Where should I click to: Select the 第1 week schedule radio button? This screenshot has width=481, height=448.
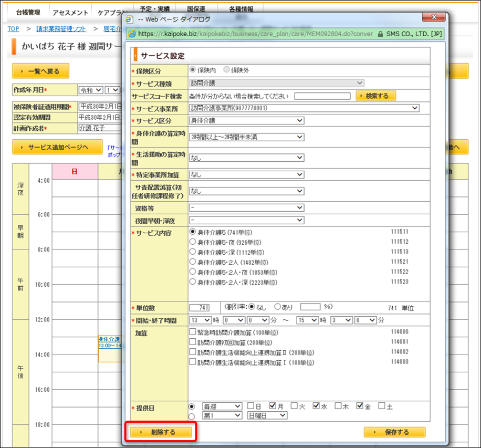(192, 416)
